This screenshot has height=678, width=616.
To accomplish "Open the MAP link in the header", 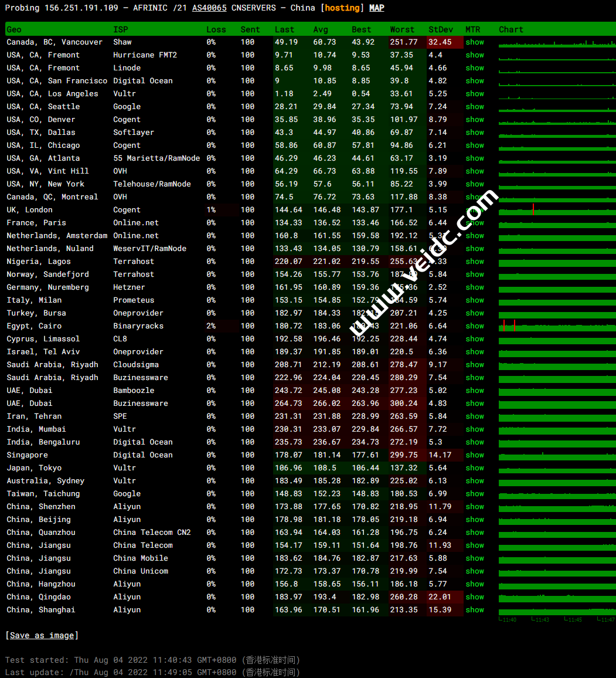I will click(x=377, y=8).
